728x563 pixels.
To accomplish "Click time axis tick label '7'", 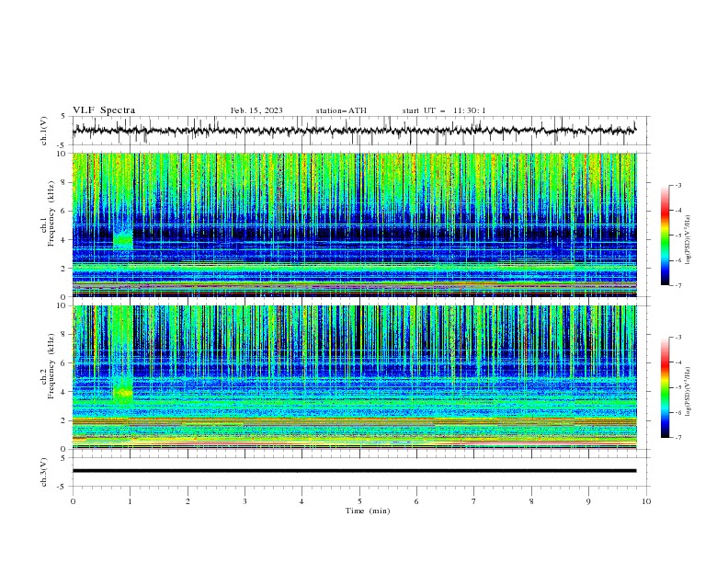I will click(x=474, y=501).
